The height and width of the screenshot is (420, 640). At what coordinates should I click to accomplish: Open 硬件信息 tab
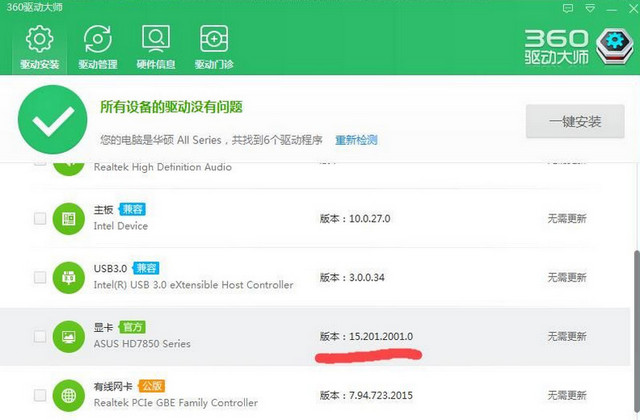[156, 47]
